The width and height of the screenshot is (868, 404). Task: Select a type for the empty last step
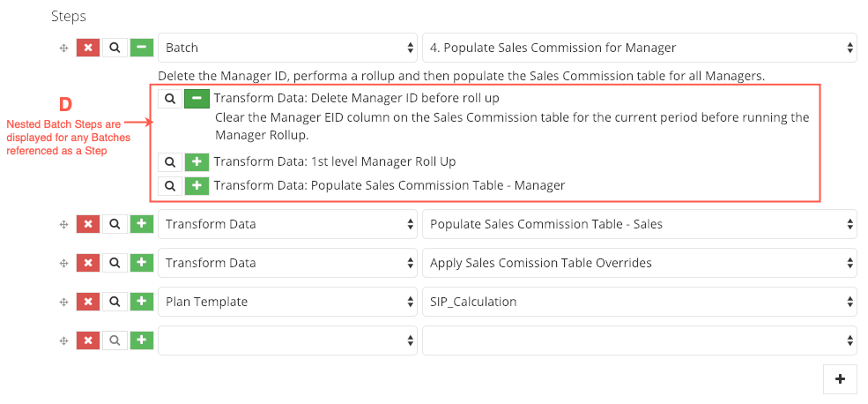[x=287, y=340]
